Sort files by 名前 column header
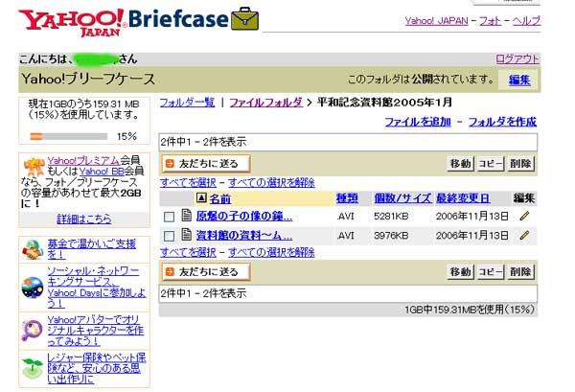This screenshot has width=575, height=392. (x=220, y=198)
